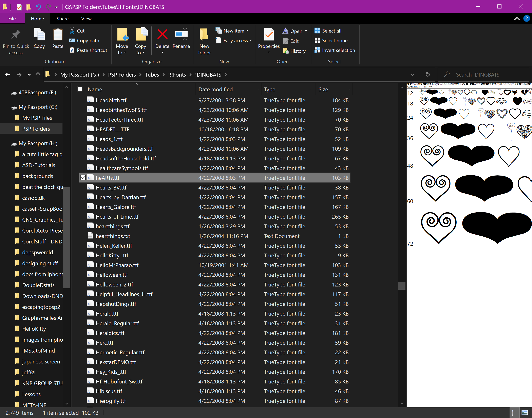Image resolution: width=532 pixels, height=418 pixels.
Task: Open the View ribbon tab
Action: (x=86, y=19)
